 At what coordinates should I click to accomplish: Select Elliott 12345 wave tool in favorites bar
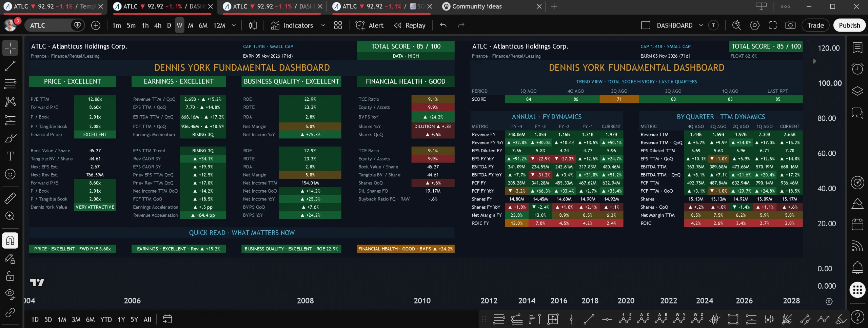tap(625, 319)
